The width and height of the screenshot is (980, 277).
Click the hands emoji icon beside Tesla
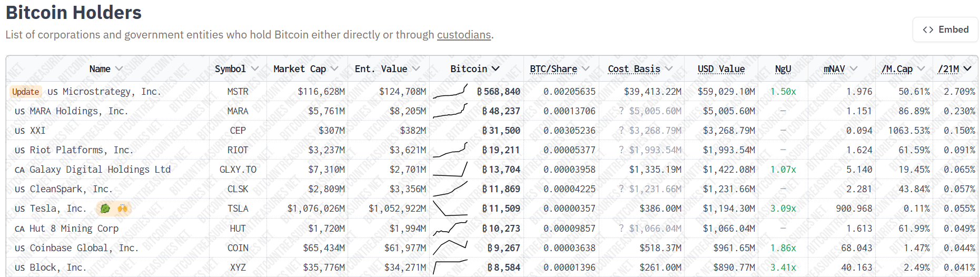point(122,209)
